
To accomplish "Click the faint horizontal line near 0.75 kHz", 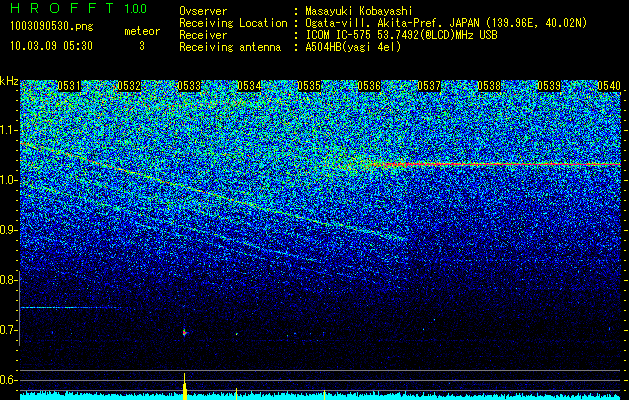I will [70, 307].
